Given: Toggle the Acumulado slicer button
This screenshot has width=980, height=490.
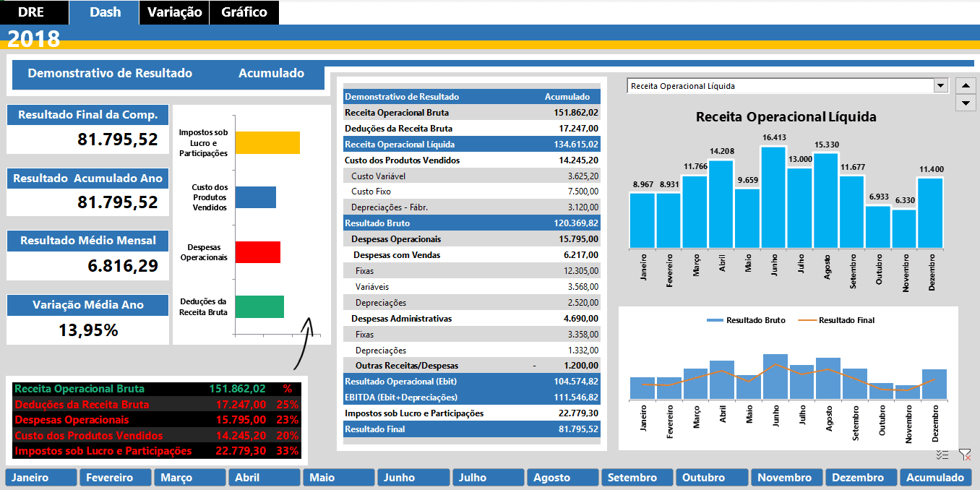Looking at the screenshot, I should [935, 477].
